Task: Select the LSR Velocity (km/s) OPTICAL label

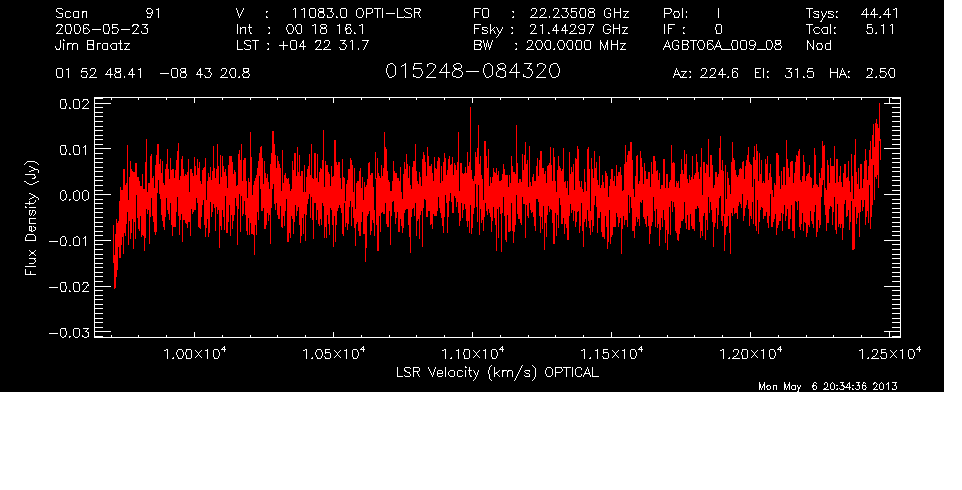Action: [499, 373]
